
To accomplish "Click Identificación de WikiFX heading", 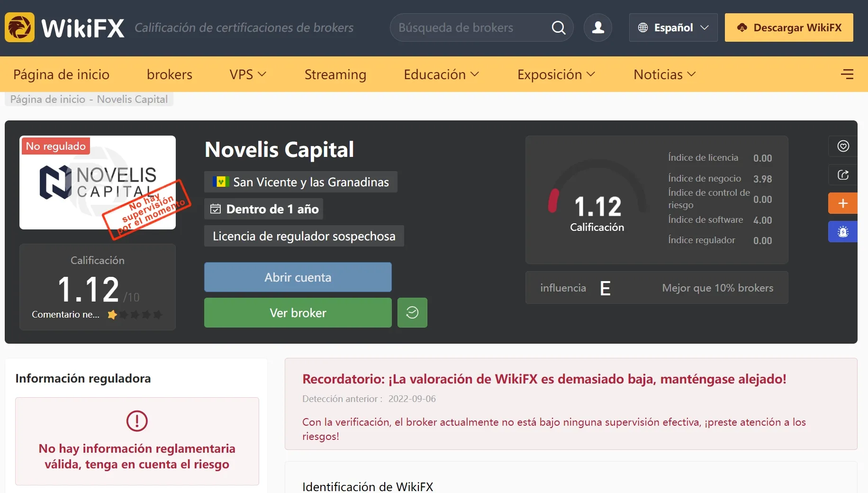I will click(x=368, y=486).
